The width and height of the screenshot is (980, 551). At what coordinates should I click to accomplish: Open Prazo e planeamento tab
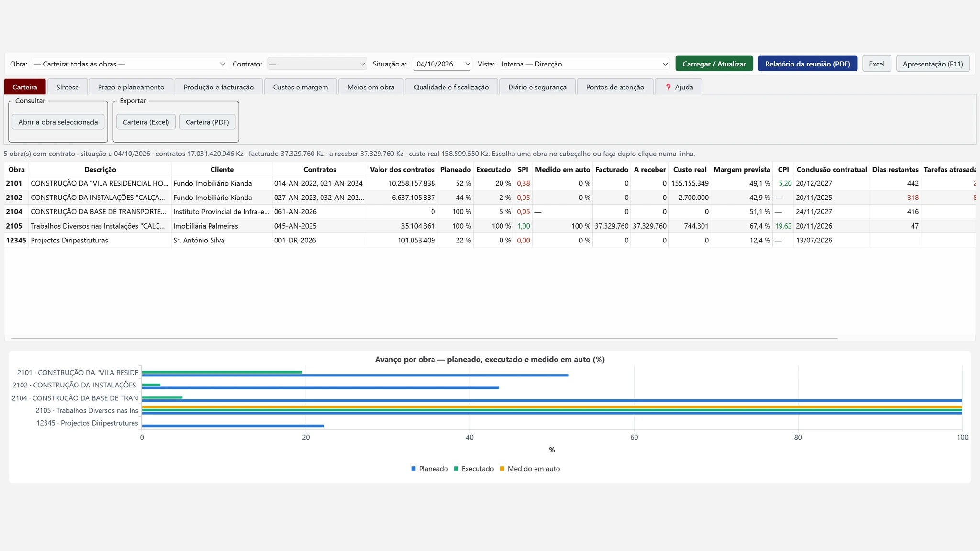(x=131, y=87)
